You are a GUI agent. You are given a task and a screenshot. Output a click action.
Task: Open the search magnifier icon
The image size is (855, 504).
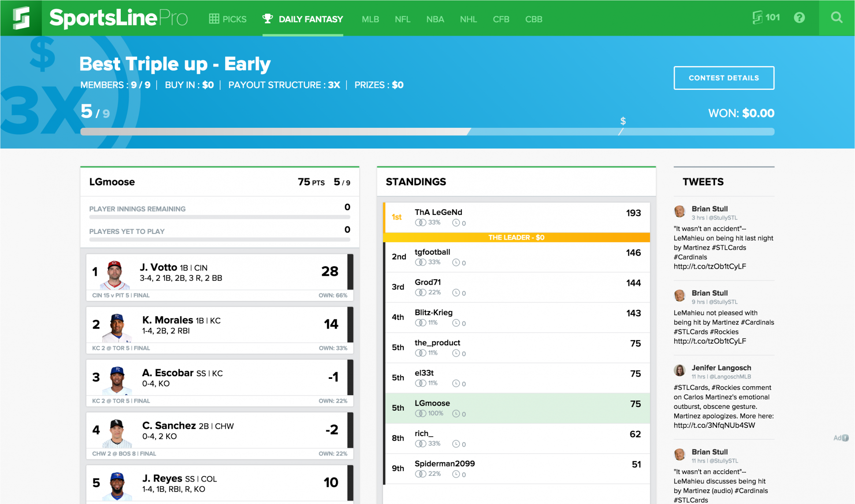[x=836, y=18]
